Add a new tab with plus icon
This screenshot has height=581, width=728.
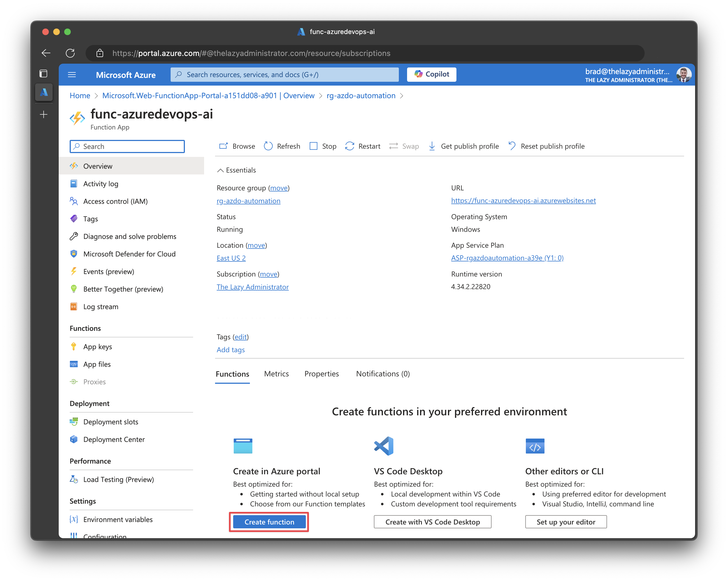click(x=44, y=114)
